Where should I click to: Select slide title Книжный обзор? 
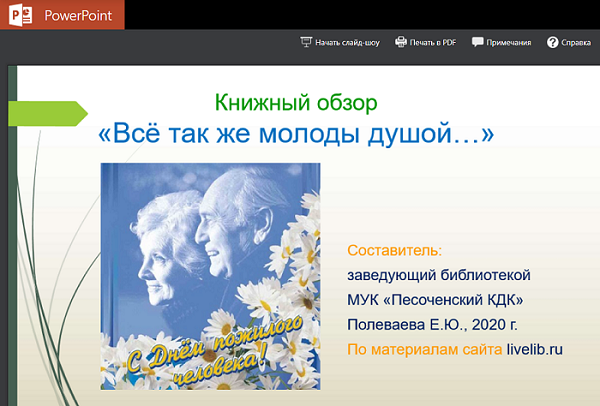(x=296, y=103)
